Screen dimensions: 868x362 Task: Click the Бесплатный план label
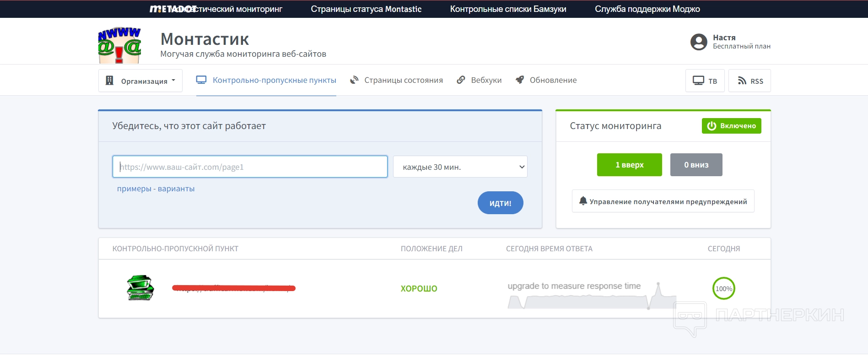(x=741, y=46)
